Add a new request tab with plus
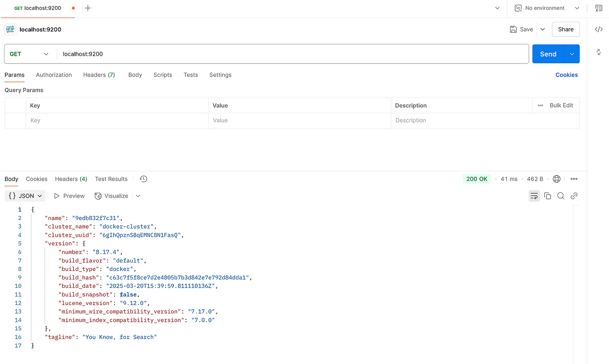 tap(88, 8)
